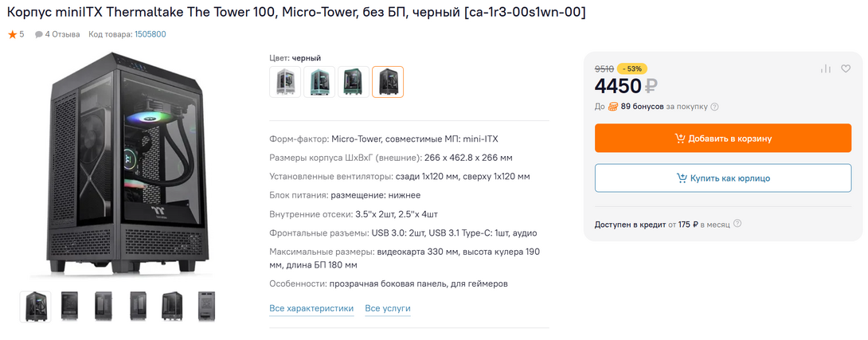Open the 'Все услуги' link
Viewport: 868px width, 340px height.
pyautogui.click(x=388, y=308)
